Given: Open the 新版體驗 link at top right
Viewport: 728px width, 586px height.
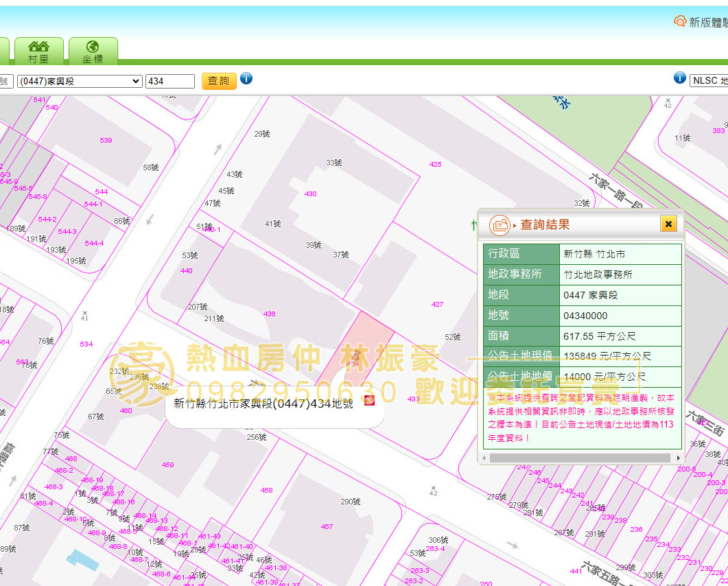Looking at the screenshot, I should tap(707, 21).
